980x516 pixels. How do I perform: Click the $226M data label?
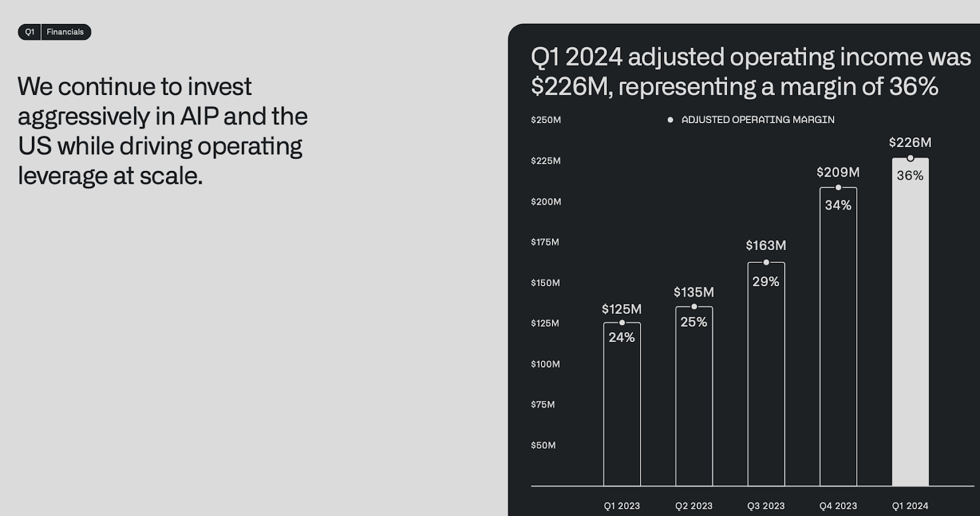pos(910,143)
